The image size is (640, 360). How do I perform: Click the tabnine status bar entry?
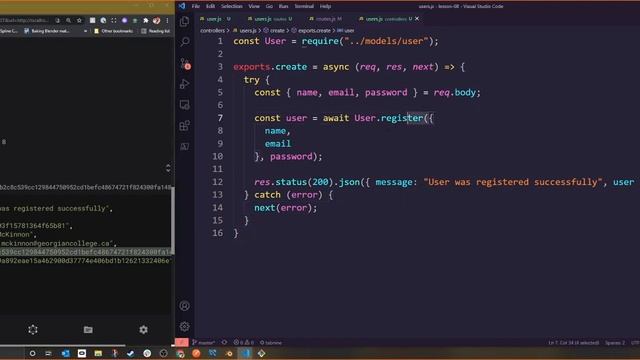click(x=271, y=342)
